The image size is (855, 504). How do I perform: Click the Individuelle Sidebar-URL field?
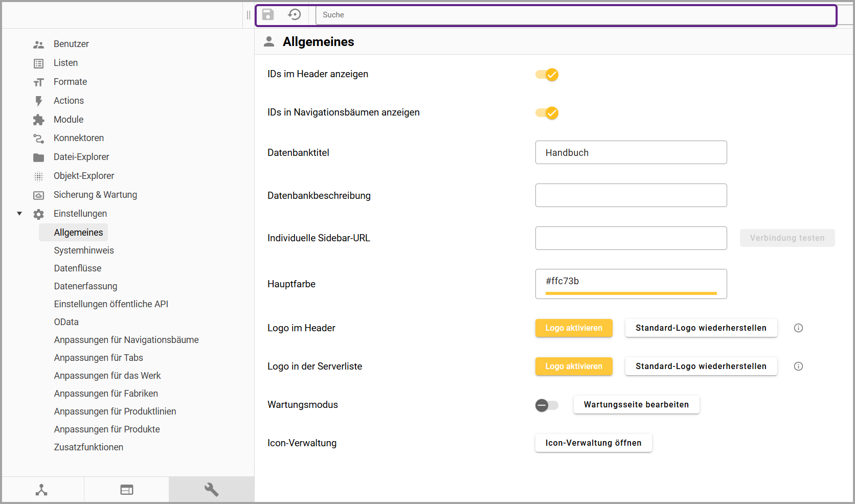coord(631,238)
